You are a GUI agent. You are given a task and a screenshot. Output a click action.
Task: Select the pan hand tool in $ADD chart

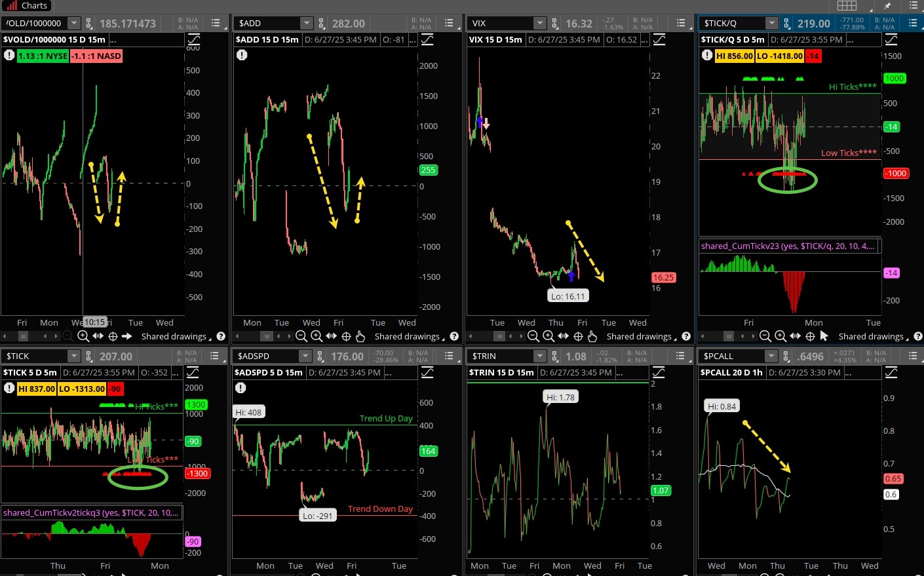point(360,336)
